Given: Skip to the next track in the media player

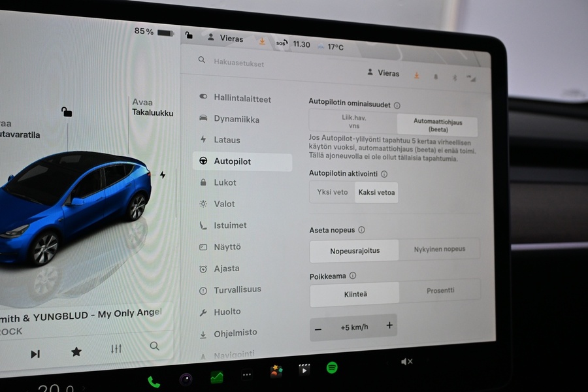Looking at the screenshot, I should [x=35, y=352].
